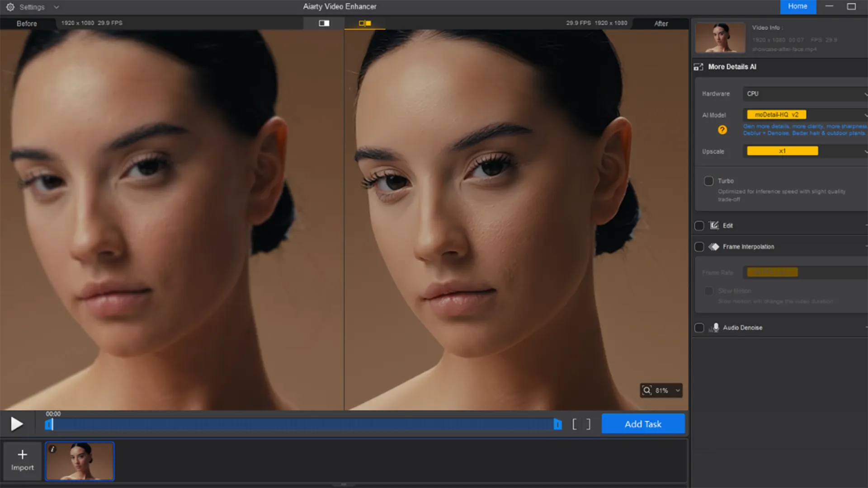
Task: Click the Audio Denoise microphone icon
Action: pyautogui.click(x=716, y=328)
